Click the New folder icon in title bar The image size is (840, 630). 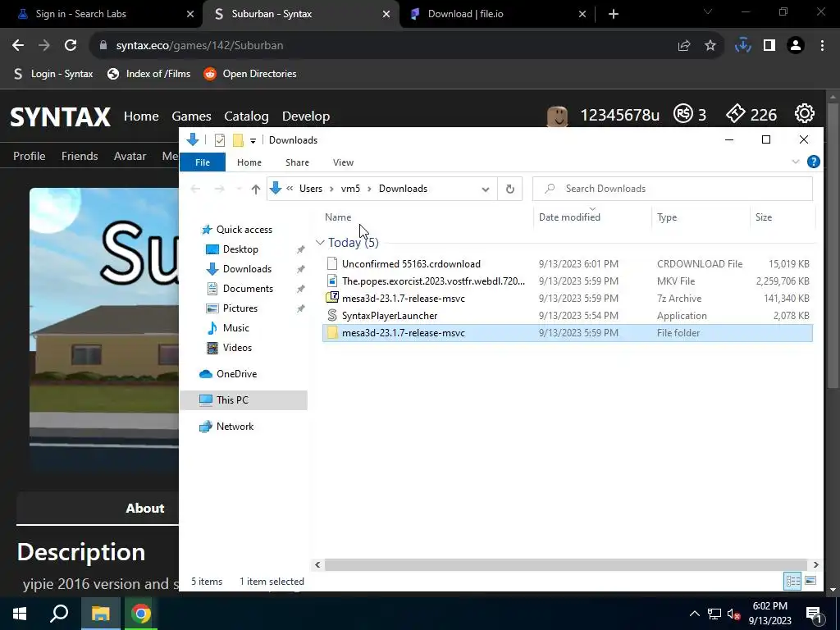point(238,140)
